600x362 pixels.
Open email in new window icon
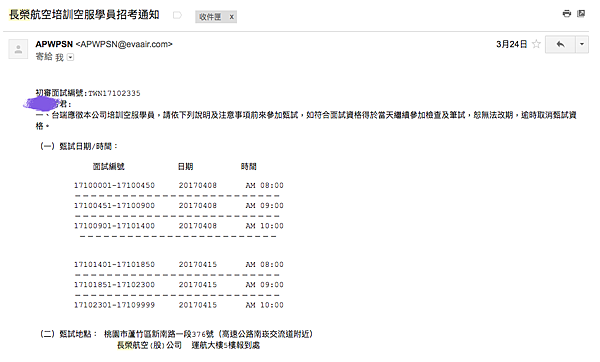(581, 14)
